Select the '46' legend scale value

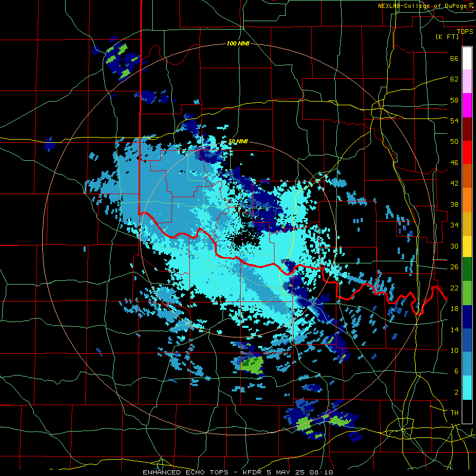[x=454, y=162]
